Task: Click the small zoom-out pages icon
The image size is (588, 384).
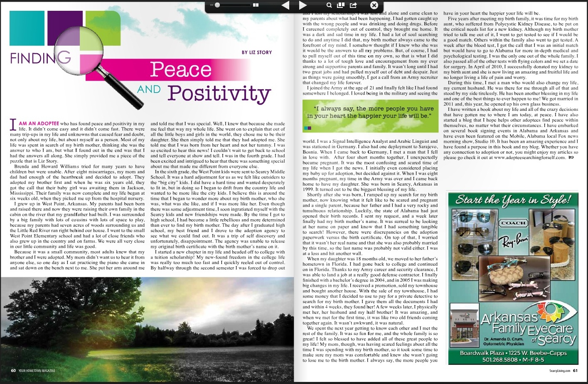Action: pos(212,5)
